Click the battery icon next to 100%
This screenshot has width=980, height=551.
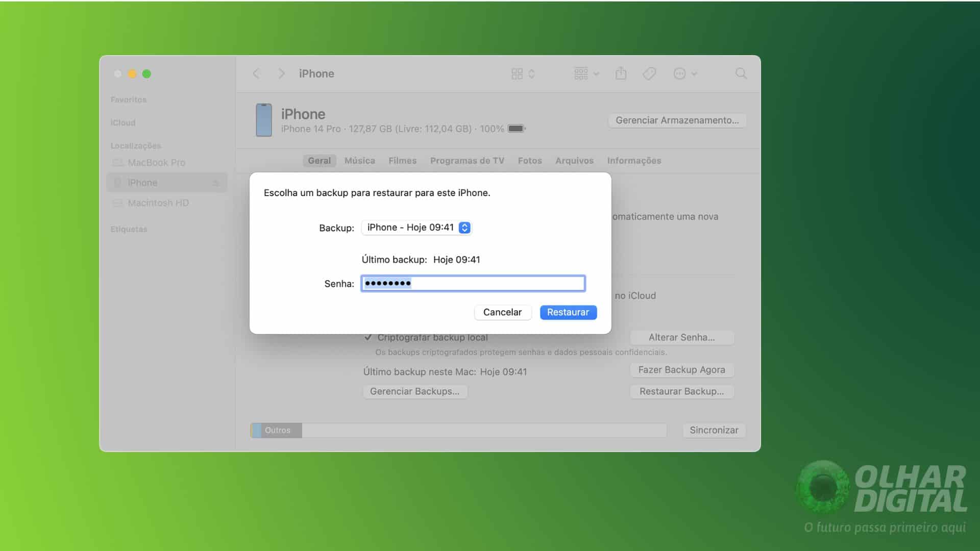tap(517, 129)
